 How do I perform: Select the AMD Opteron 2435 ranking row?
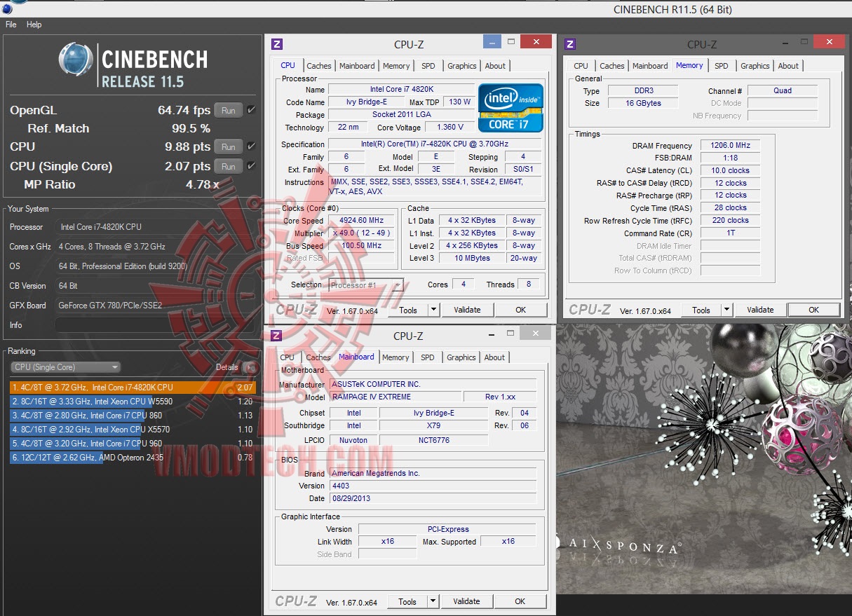(x=133, y=458)
